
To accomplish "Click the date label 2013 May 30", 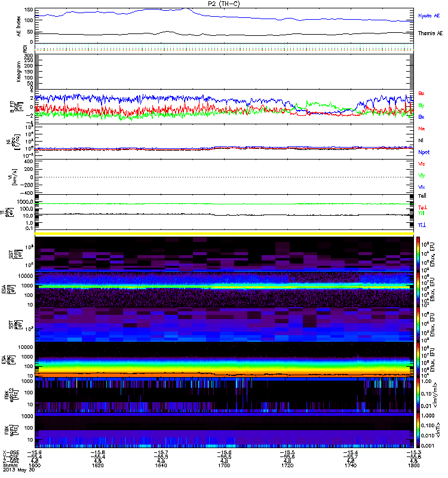I will tap(19, 470).
